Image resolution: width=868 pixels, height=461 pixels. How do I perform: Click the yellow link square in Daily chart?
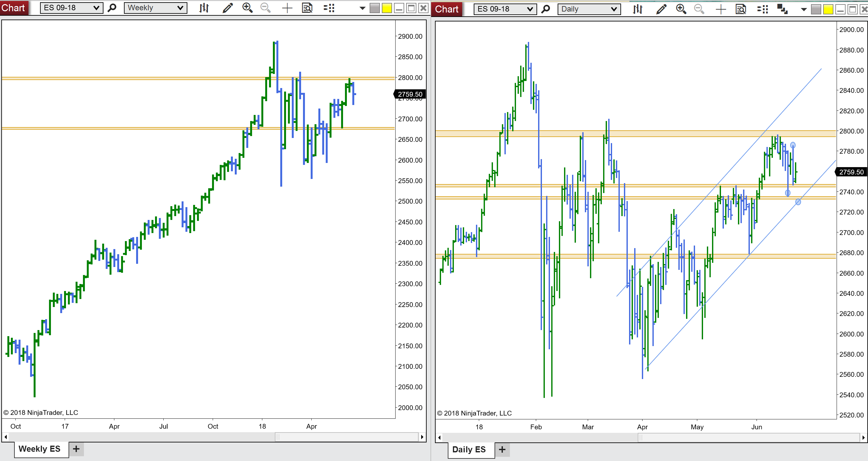click(x=828, y=9)
